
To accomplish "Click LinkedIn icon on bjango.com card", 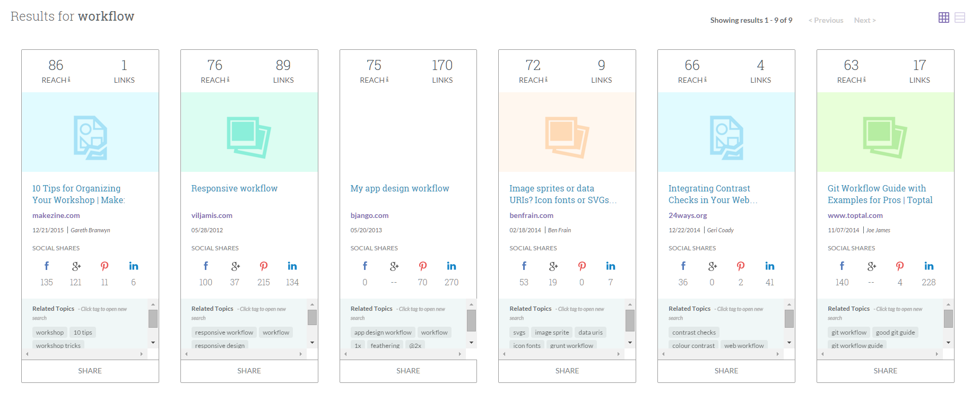I will (x=452, y=266).
